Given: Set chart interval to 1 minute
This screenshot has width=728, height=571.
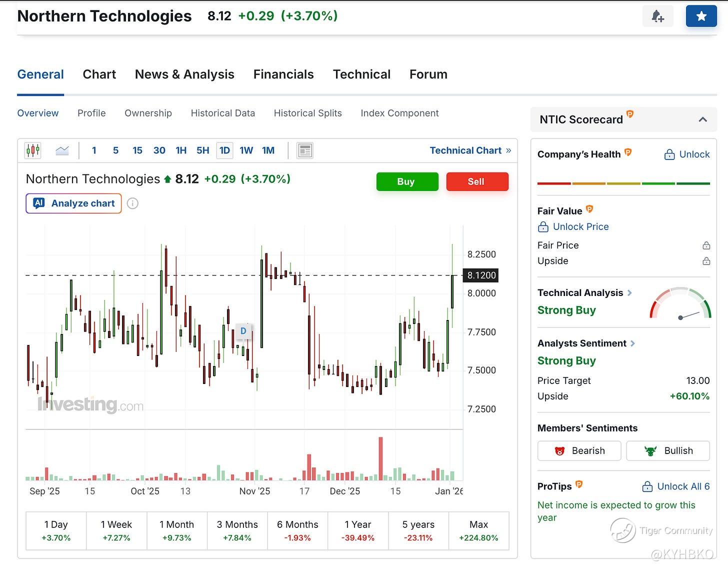Looking at the screenshot, I should [94, 150].
